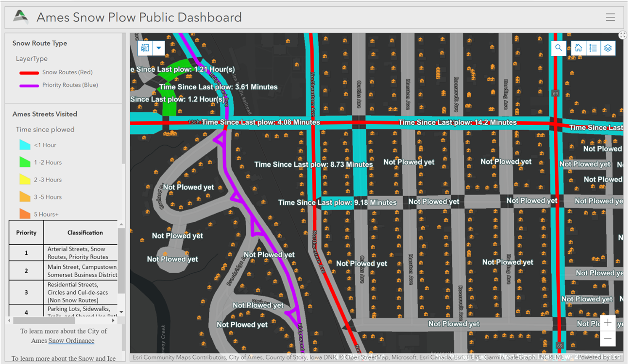Click the '5 Hours+' legend text
630x364 pixels.
[x=46, y=215]
